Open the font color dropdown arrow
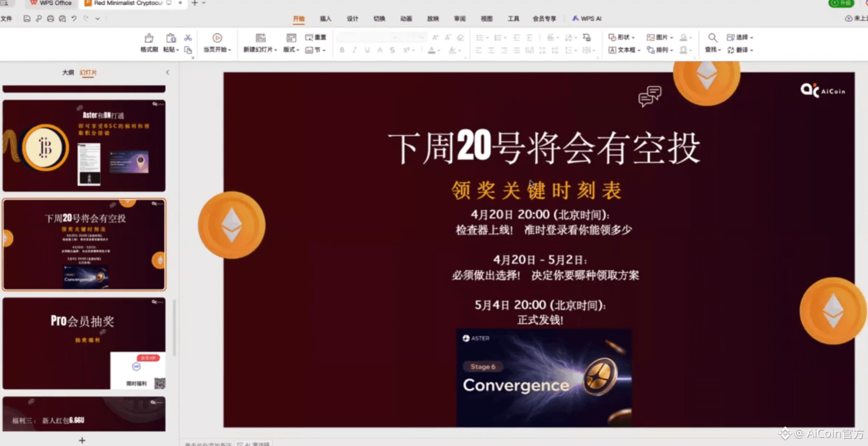The image size is (868, 446). click(x=439, y=51)
